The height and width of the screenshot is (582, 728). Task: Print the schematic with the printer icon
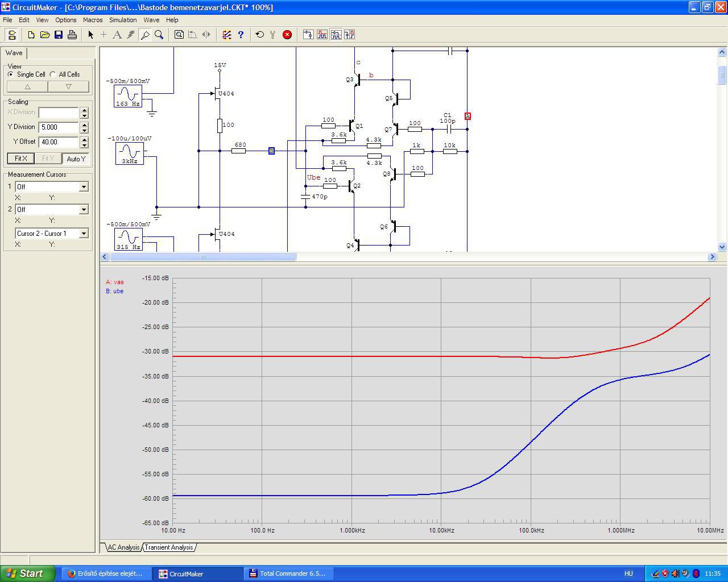[x=72, y=35]
